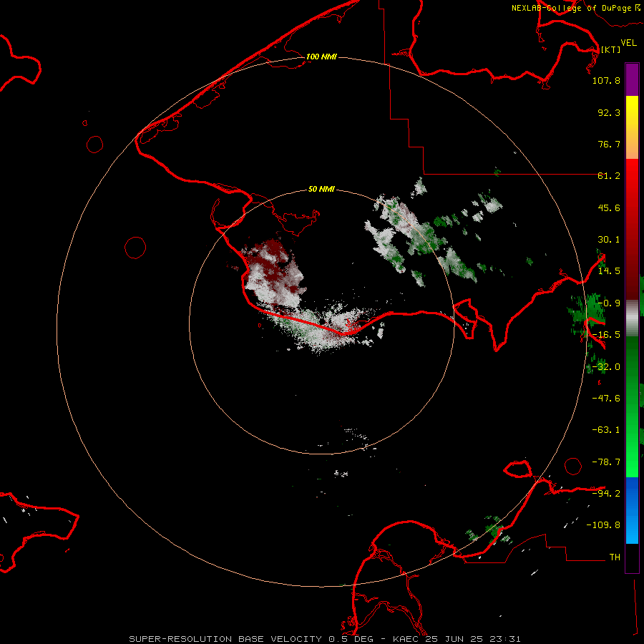Click the 45.6 legend value
The image size is (644, 644).
[609, 208]
